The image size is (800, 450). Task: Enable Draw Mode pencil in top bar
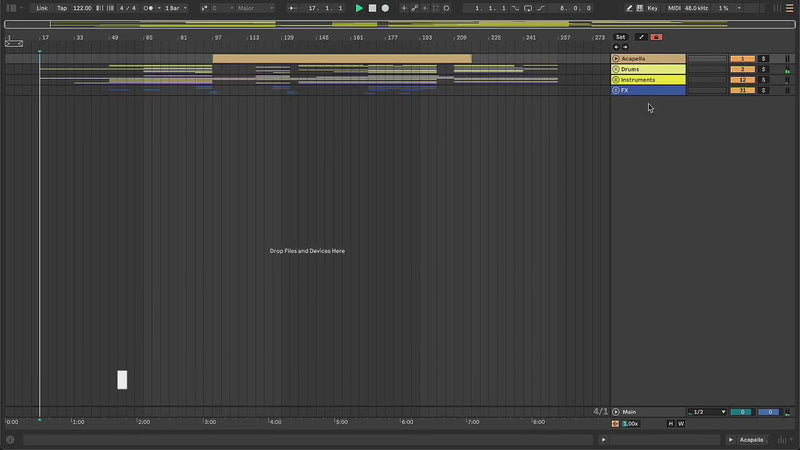[x=629, y=8]
